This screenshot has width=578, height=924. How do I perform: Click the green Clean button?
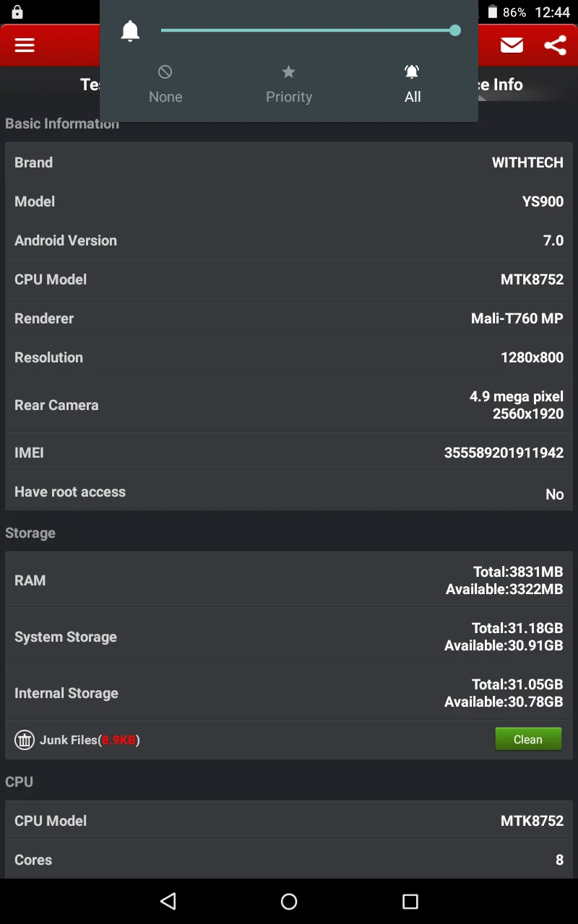[x=528, y=739]
